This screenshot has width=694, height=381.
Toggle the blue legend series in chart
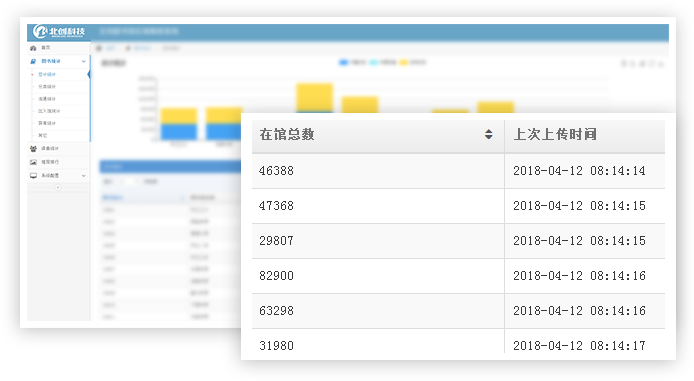click(x=343, y=62)
